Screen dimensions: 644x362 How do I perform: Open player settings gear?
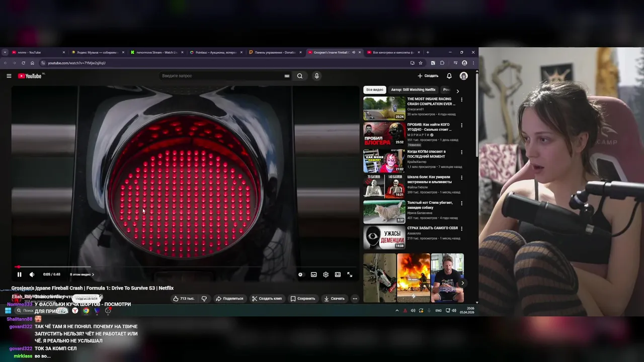(x=326, y=275)
